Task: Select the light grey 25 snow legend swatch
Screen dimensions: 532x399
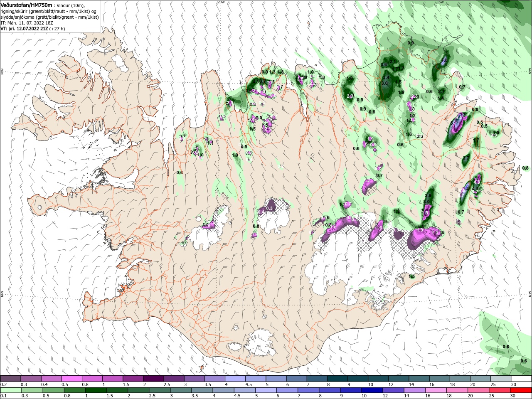Action: click(x=501, y=379)
